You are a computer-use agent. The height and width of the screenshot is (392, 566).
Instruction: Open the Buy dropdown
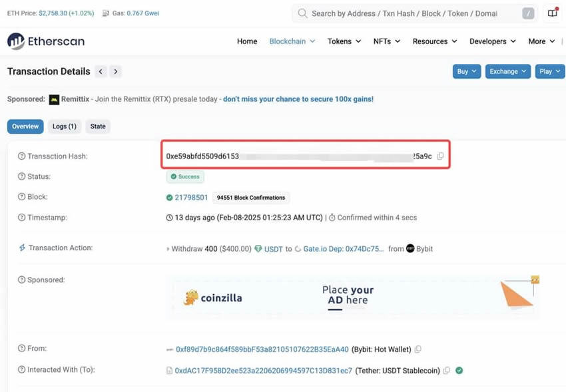(x=466, y=72)
